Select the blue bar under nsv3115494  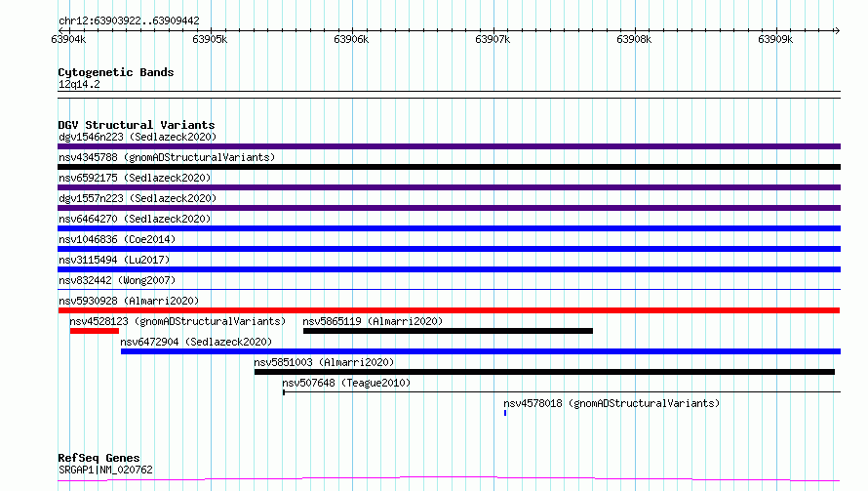(x=449, y=269)
